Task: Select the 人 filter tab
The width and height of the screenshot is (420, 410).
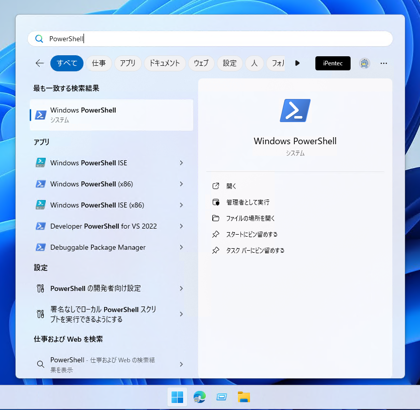Action: [x=254, y=63]
